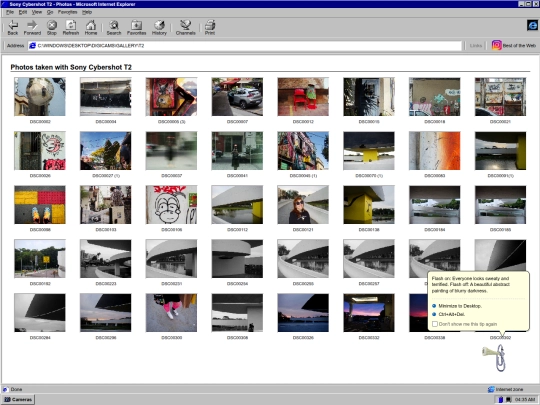Open the orange rusty wall thumbnail
The width and height of the screenshot is (540, 405).
(435, 151)
